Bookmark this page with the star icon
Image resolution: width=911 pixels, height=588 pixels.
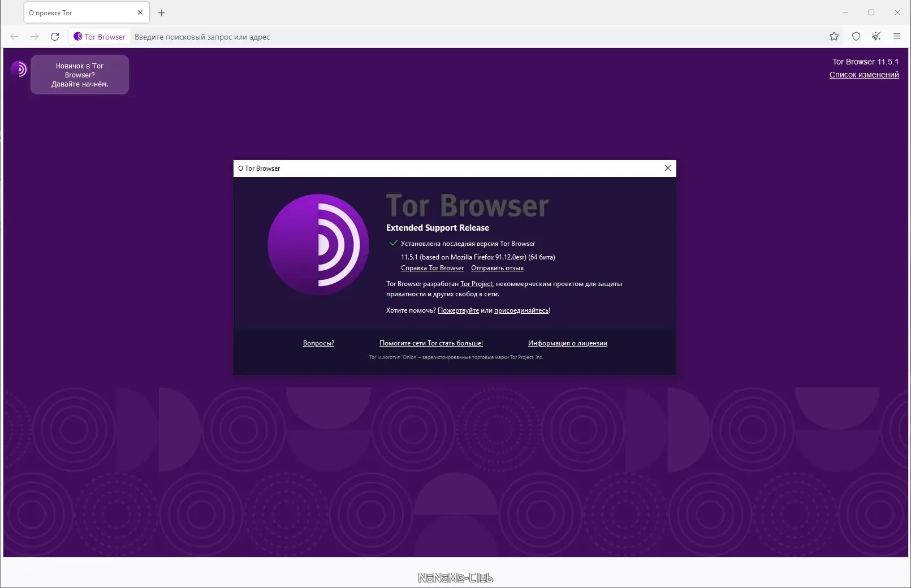[x=834, y=37]
